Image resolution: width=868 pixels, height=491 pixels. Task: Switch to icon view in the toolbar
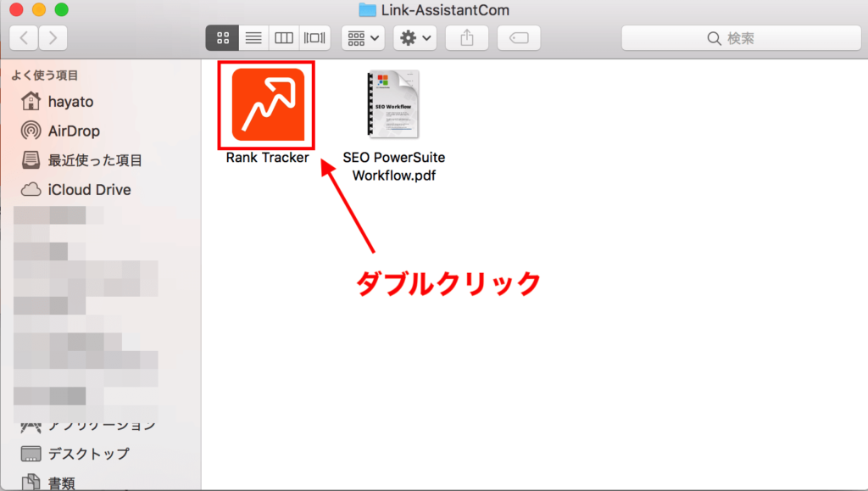coord(223,38)
